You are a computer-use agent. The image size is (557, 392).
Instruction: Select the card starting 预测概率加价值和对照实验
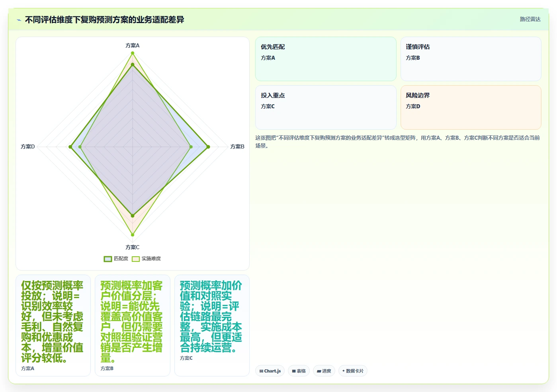coord(212,326)
